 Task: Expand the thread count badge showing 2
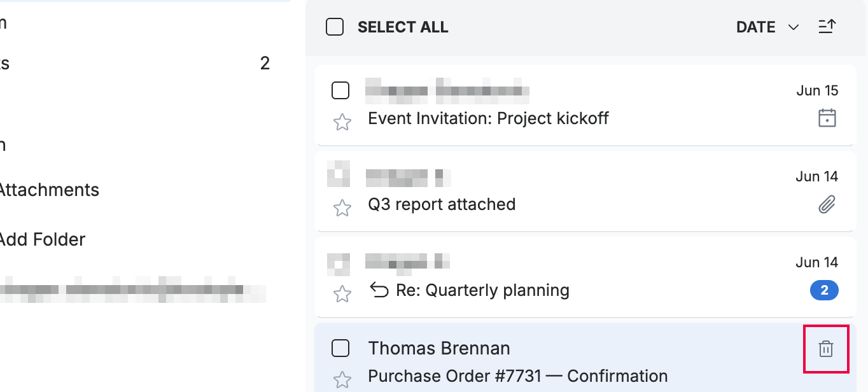point(824,291)
